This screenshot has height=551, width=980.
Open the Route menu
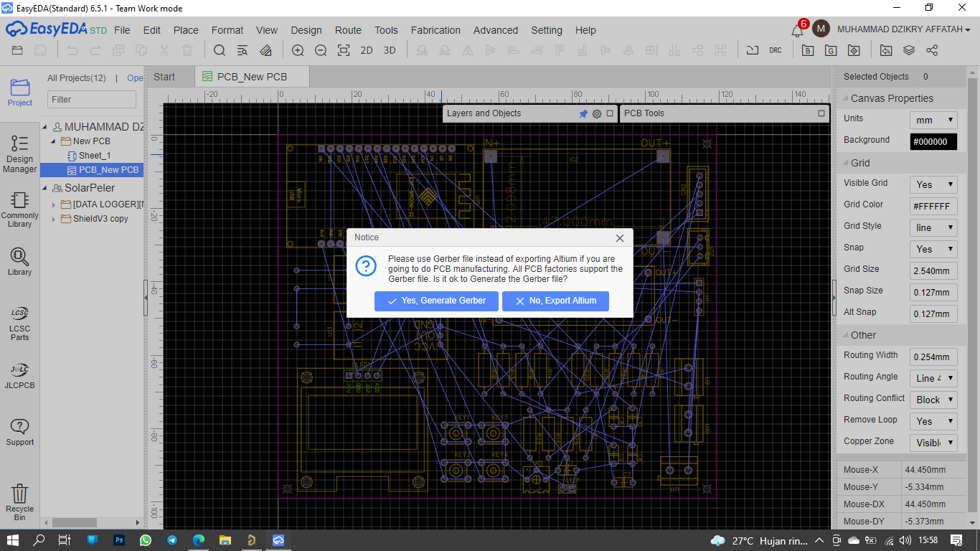(x=348, y=30)
